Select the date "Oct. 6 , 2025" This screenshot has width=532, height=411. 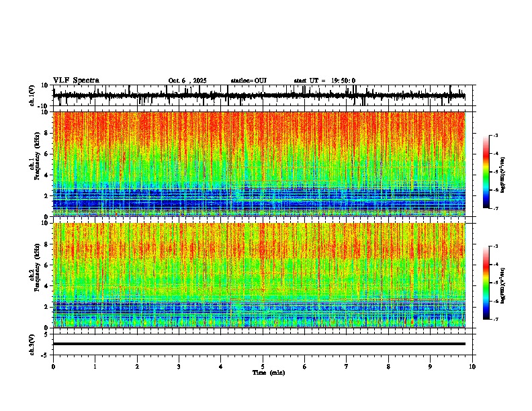(187, 81)
